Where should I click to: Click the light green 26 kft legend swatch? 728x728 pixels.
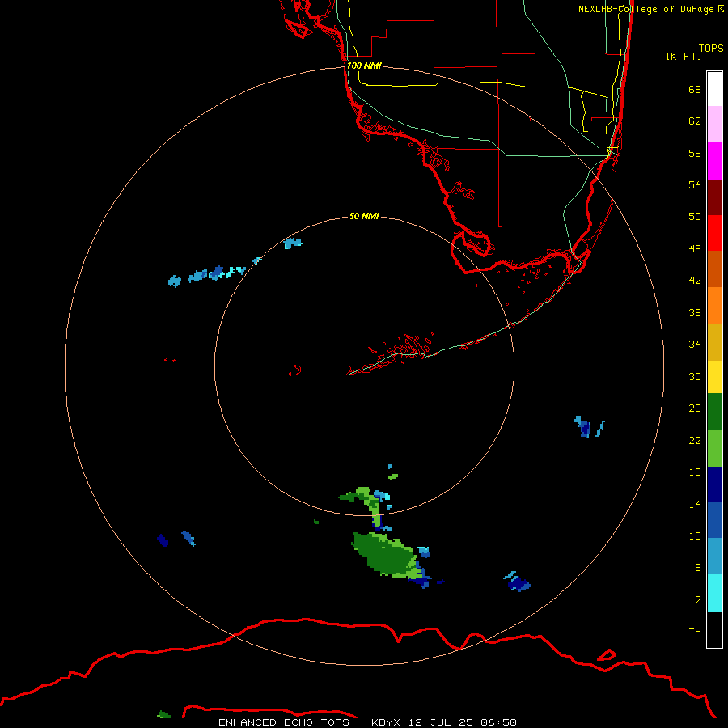pyautogui.click(x=714, y=447)
